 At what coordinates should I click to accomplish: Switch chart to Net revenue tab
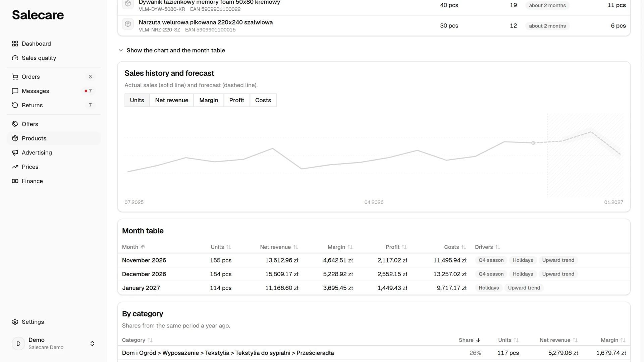[x=172, y=100]
